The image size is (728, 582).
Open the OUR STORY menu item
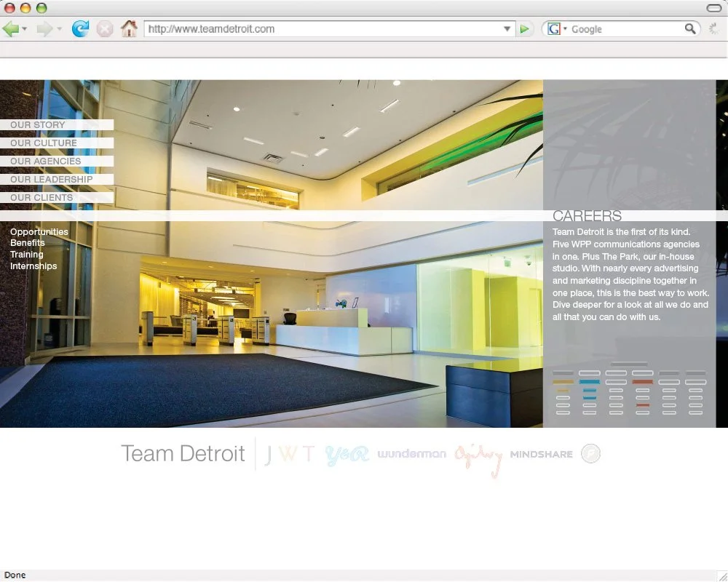click(57, 125)
